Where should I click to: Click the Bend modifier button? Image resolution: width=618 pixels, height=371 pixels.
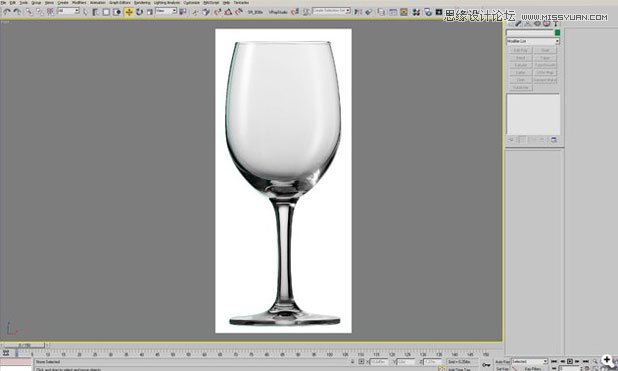point(521,58)
